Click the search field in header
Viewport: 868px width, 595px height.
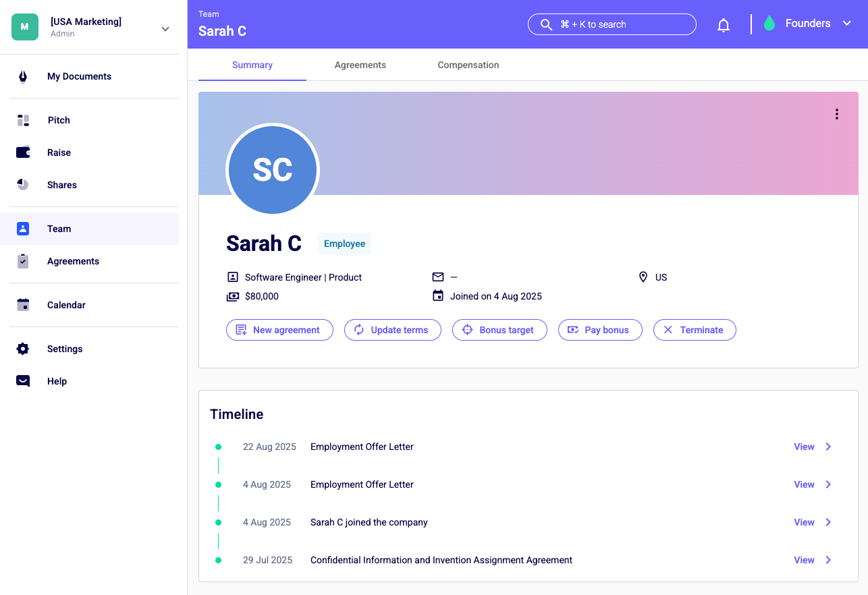[x=612, y=24]
